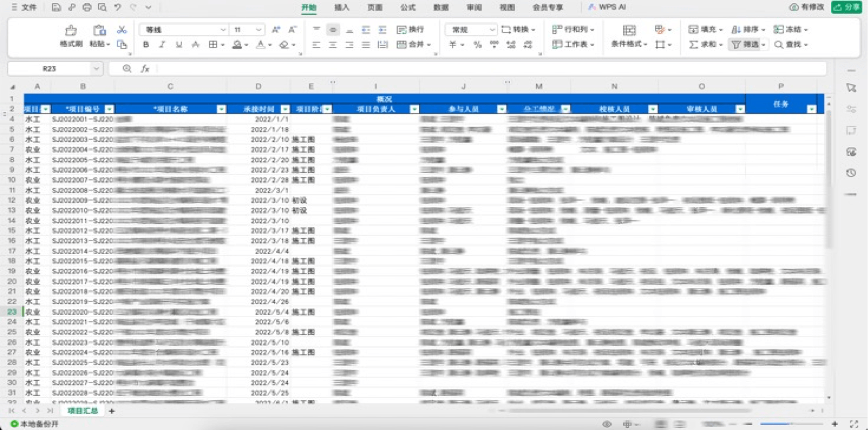Click the fx insert function icon
The width and height of the screenshot is (868, 430).
(145, 69)
